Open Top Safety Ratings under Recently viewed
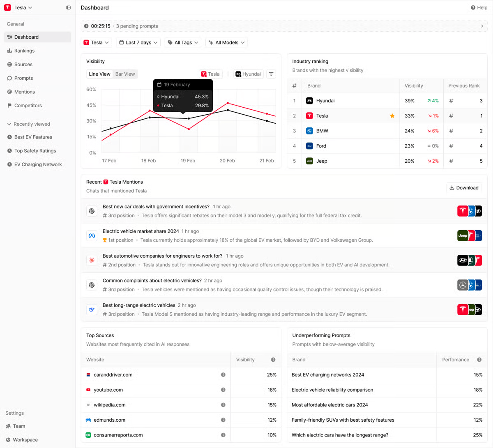493x448 pixels. [35, 150]
